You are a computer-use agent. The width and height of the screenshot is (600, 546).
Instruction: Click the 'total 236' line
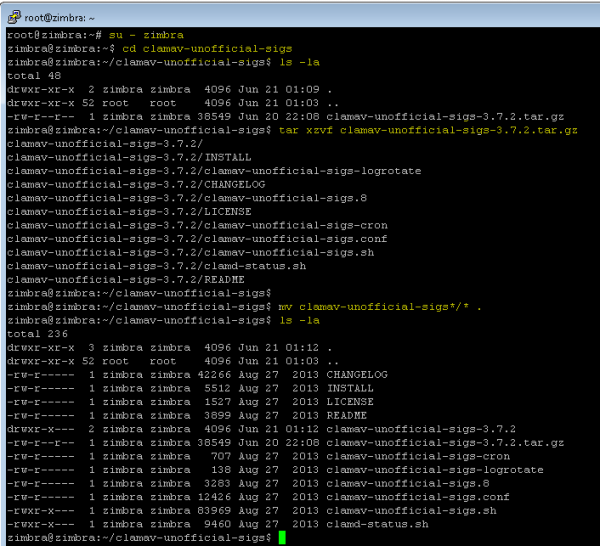pos(37,334)
